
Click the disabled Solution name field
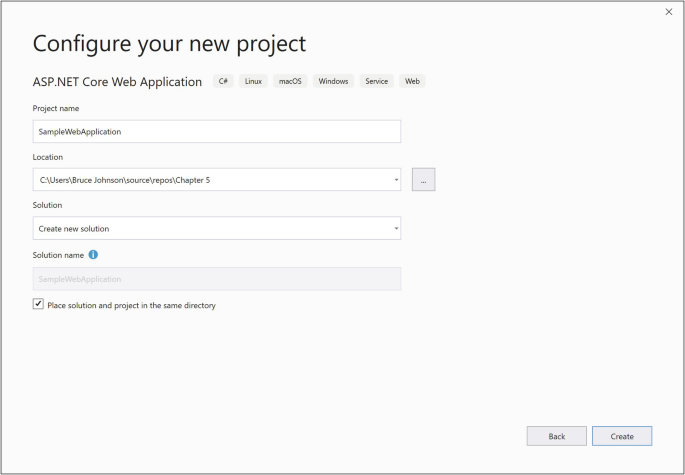(x=216, y=279)
